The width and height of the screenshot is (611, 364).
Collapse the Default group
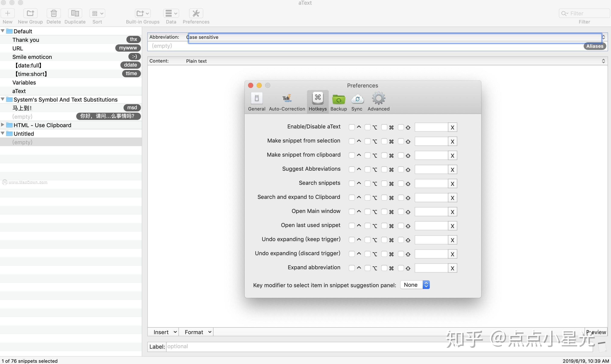click(x=3, y=31)
